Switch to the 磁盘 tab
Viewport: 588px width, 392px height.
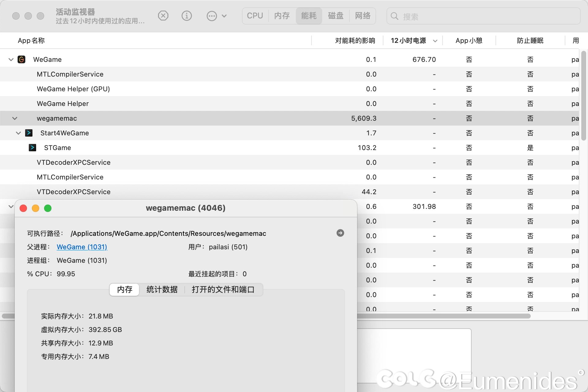336,16
